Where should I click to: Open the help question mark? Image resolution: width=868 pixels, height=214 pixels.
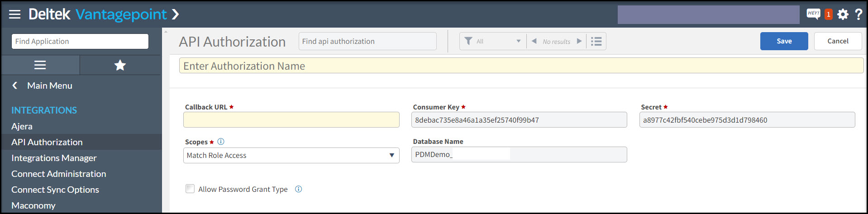click(858, 14)
